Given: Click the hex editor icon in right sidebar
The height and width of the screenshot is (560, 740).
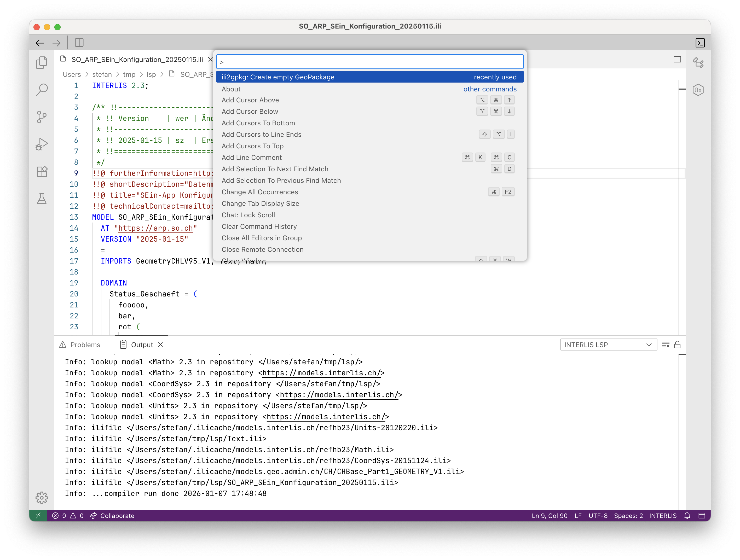Looking at the screenshot, I should pyautogui.click(x=698, y=90).
